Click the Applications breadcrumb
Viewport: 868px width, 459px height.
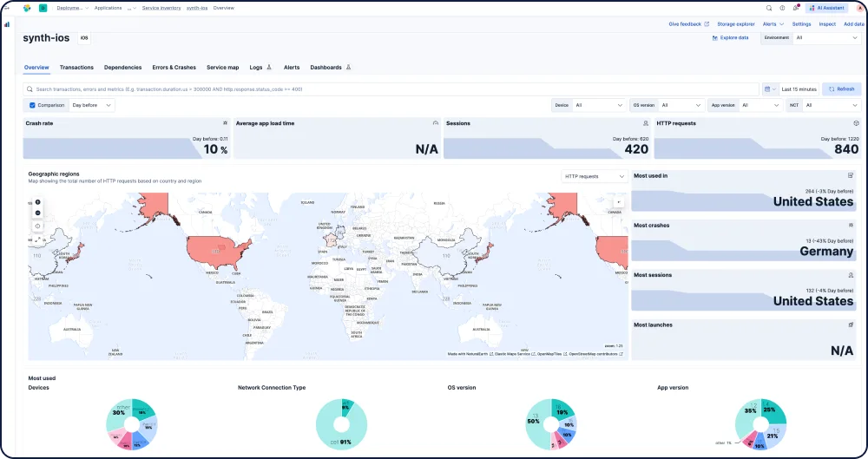click(108, 9)
